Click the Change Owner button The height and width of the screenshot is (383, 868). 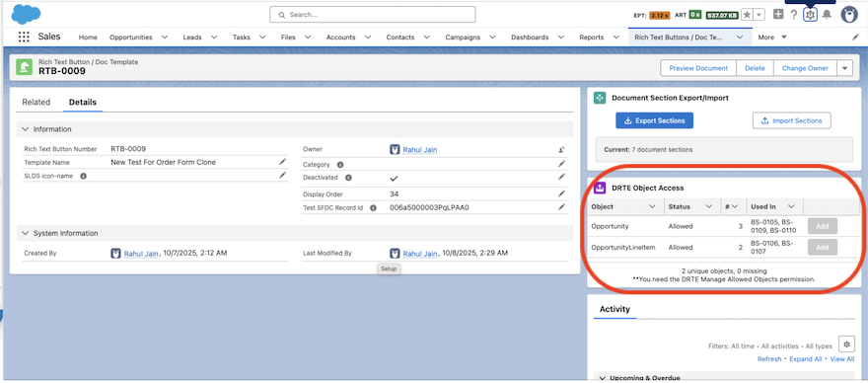click(805, 68)
